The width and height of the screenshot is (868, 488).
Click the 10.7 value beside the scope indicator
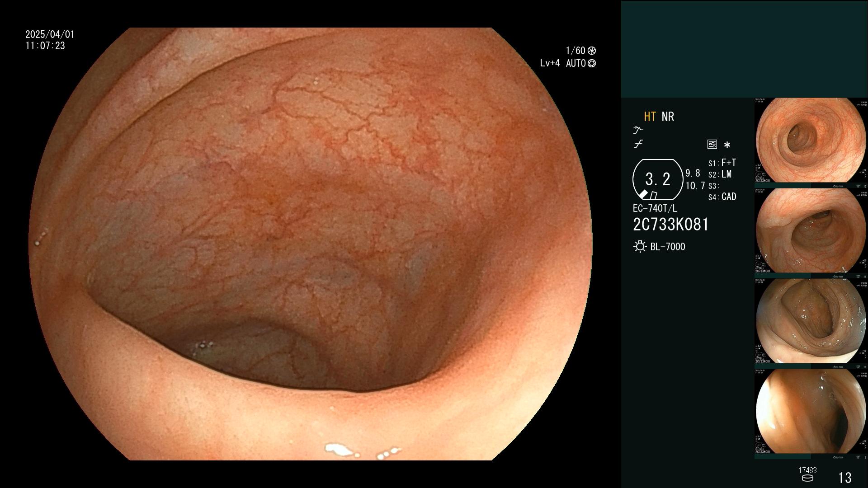[695, 186]
